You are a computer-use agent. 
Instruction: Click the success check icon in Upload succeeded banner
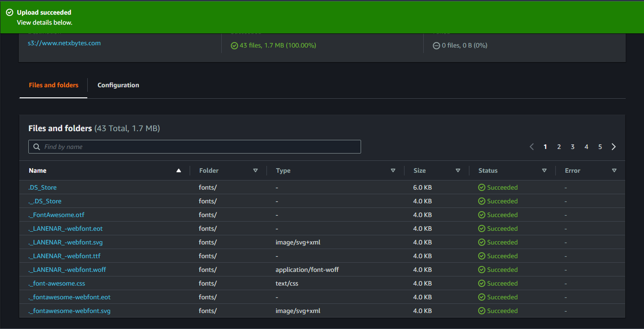(x=9, y=12)
